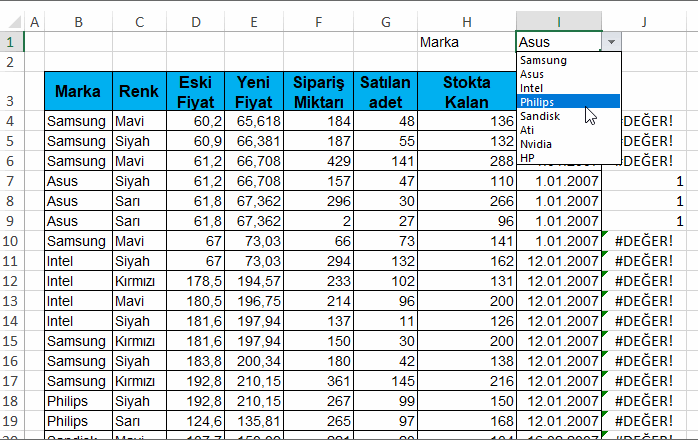Click the select-all corner triangle
698x440 pixels.
[x=14, y=22]
